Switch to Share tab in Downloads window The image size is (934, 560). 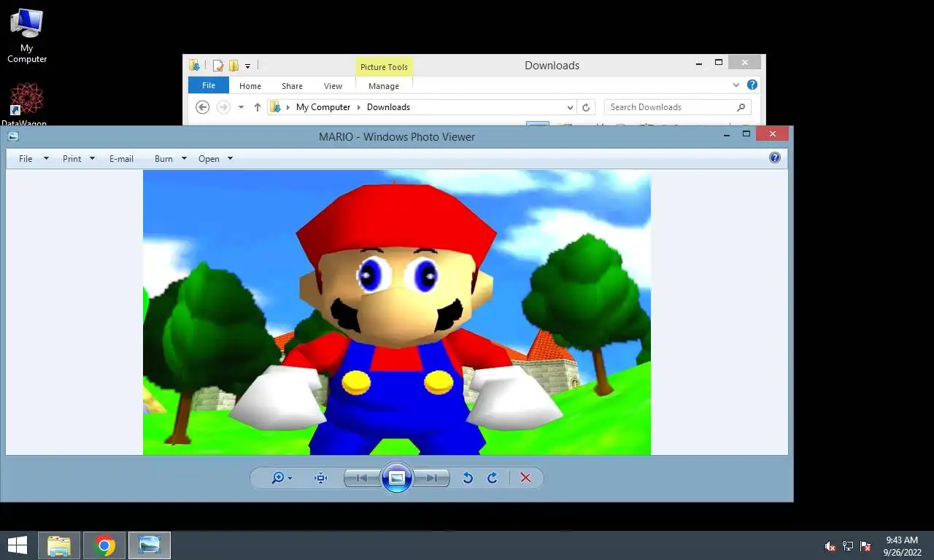[292, 86]
